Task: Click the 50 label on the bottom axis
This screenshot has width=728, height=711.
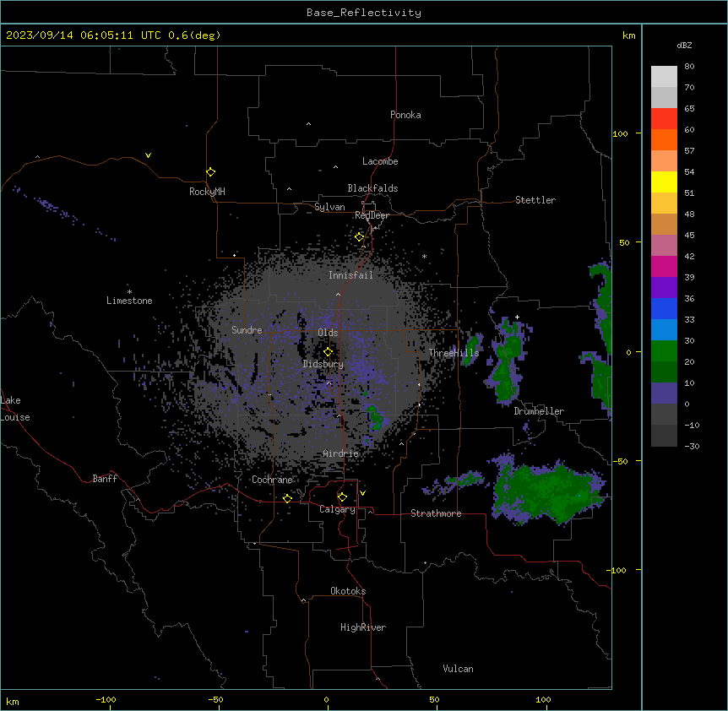Action: pyautogui.click(x=434, y=699)
